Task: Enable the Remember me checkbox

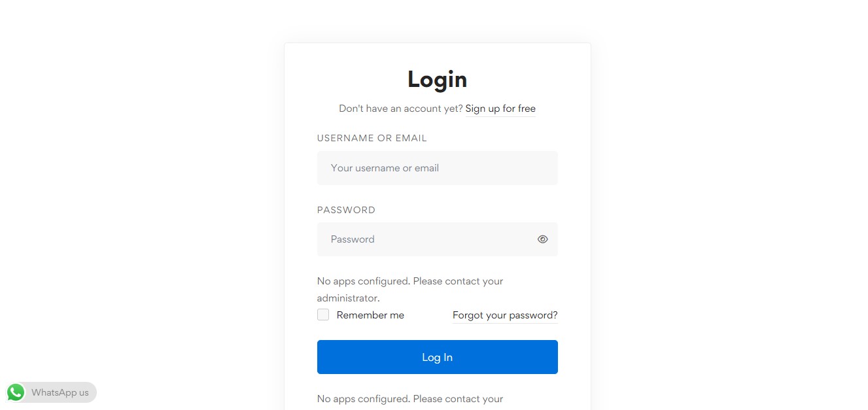Action: pyautogui.click(x=323, y=315)
